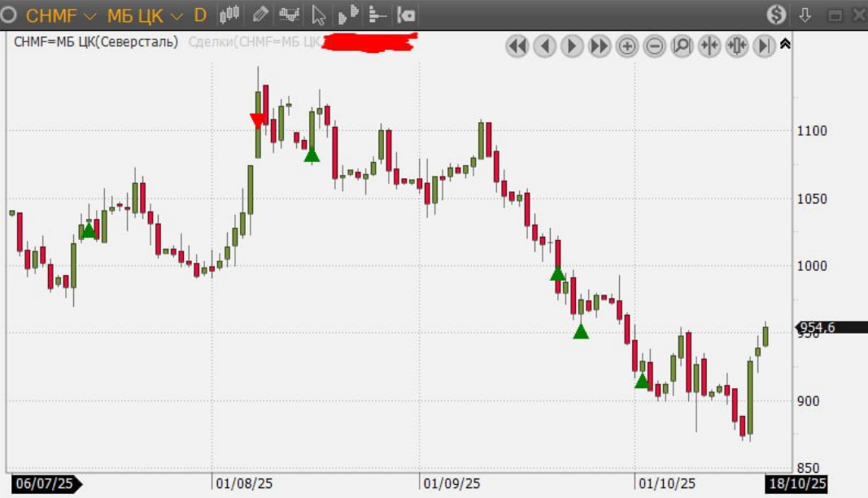Click the 954.6 current price label

click(816, 328)
